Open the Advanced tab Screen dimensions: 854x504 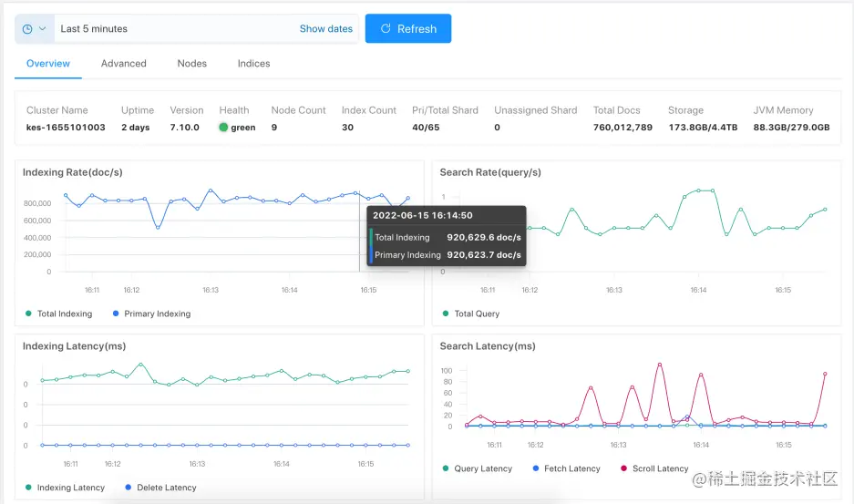tap(124, 64)
